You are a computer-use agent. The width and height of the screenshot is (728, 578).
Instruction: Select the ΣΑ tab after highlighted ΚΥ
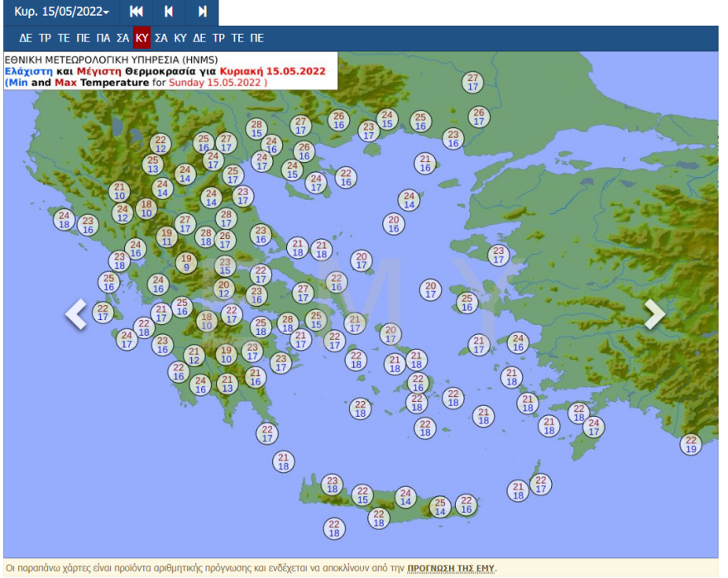point(160,38)
